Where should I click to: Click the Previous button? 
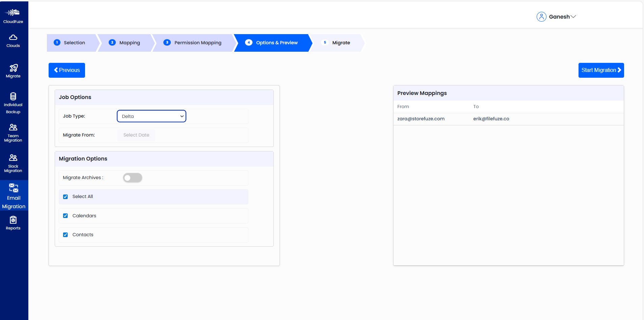[x=66, y=70]
